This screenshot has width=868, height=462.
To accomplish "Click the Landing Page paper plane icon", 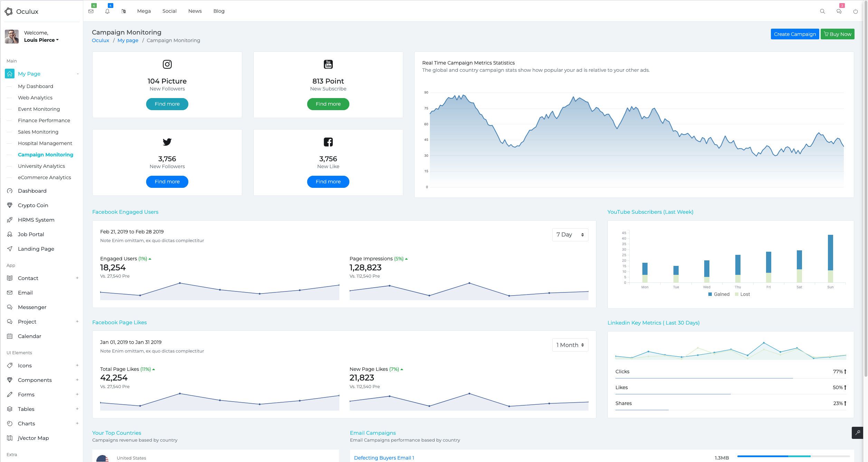I will (x=10, y=249).
